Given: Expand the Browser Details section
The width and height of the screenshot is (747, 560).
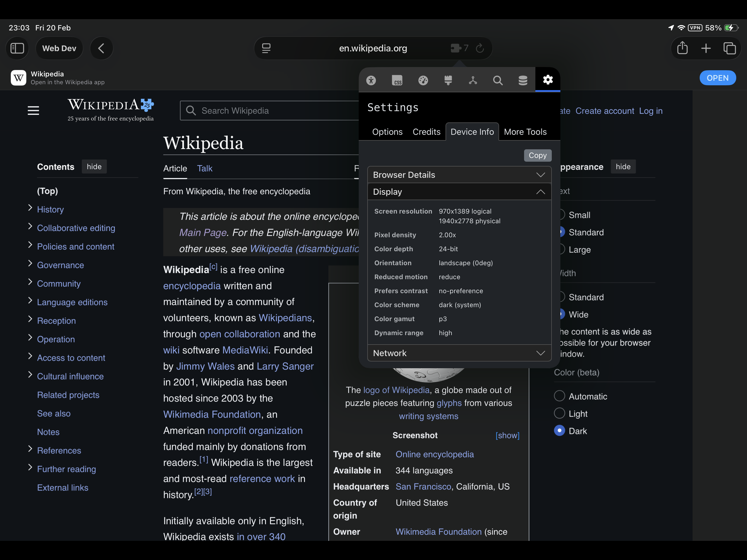Looking at the screenshot, I should point(459,175).
